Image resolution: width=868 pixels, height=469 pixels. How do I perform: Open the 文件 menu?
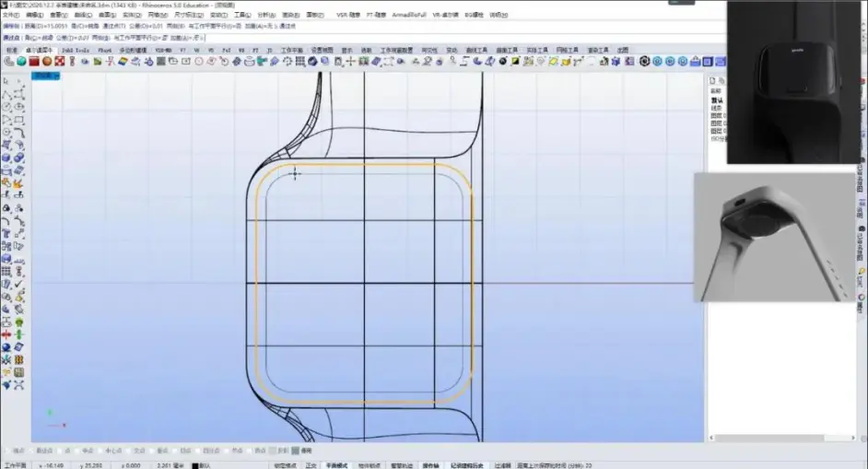point(11,15)
